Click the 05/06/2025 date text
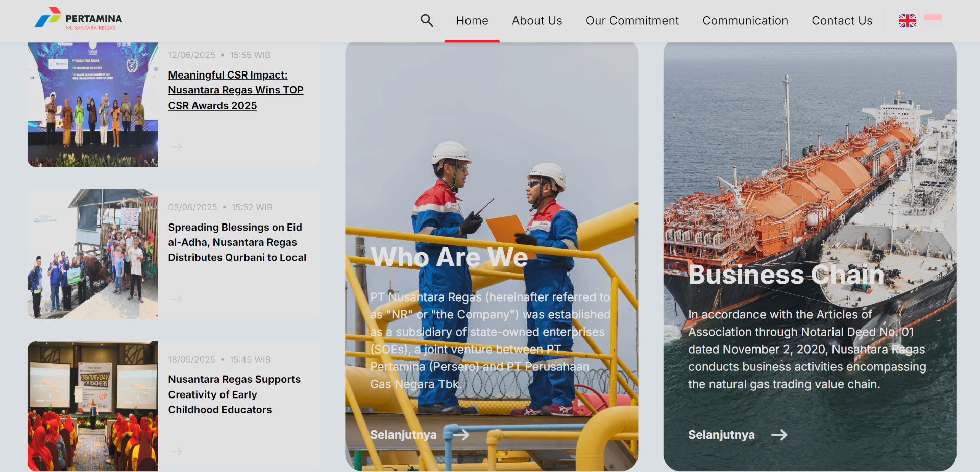Image resolution: width=980 pixels, height=472 pixels. [193, 207]
